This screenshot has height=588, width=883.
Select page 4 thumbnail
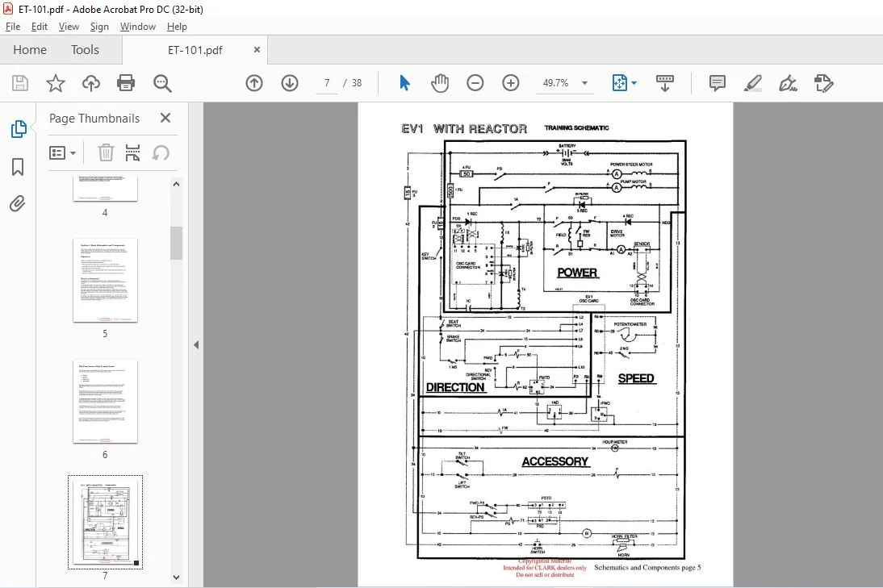pos(105,189)
